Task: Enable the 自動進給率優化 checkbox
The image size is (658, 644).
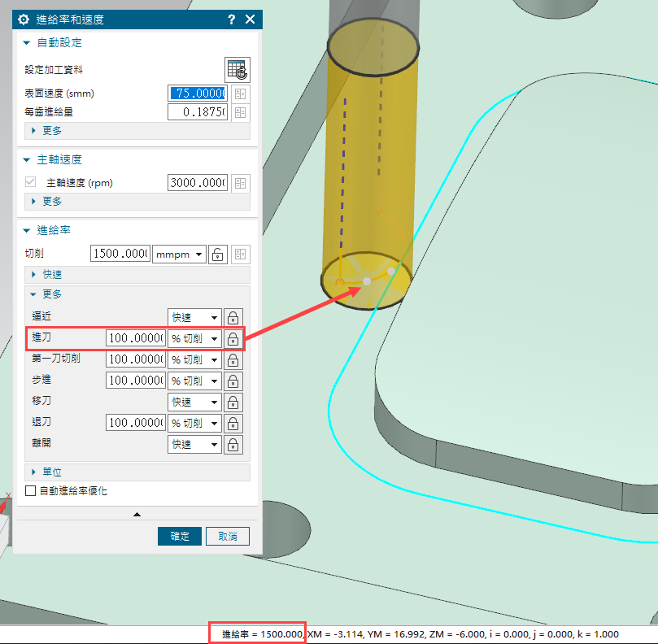Action: point(31,491)
